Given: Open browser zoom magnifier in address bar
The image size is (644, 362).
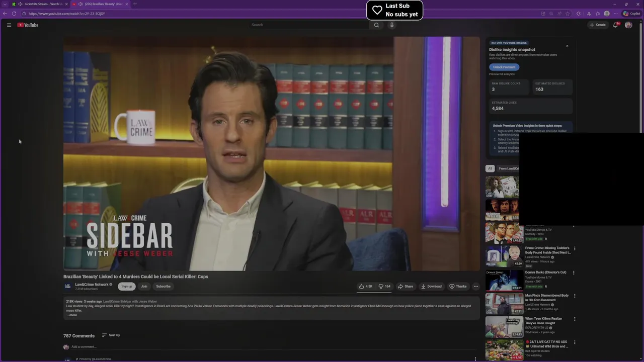Looking at the screenshot, I should coord(551,14).
